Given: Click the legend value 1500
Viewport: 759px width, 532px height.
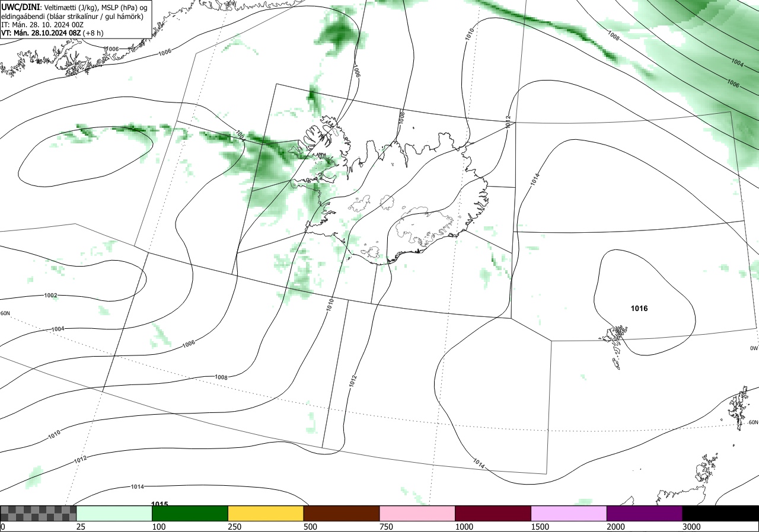Looking at the screenshot, I should tap(540, 527).
